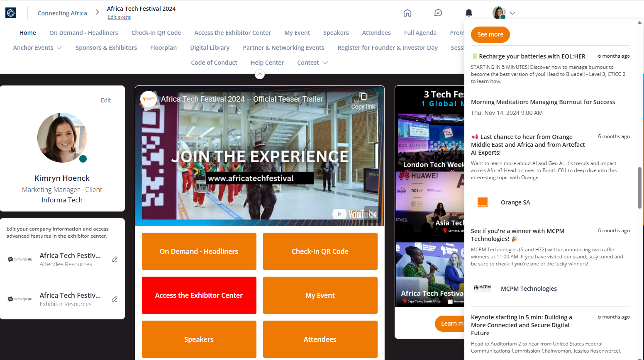Edit Attendee Resources with the pencil icon
The width and height of the screenshot is (644, 360).
click(115, 259)
